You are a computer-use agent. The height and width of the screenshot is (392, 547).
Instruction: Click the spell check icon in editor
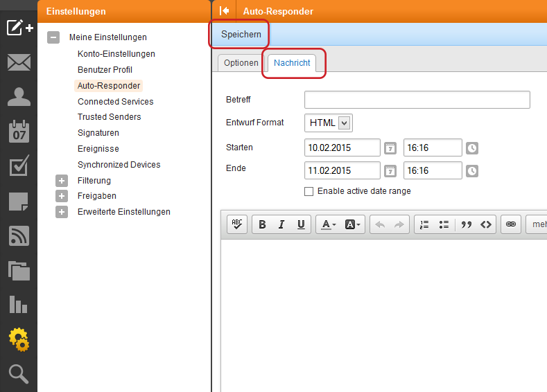click(237, 224)
